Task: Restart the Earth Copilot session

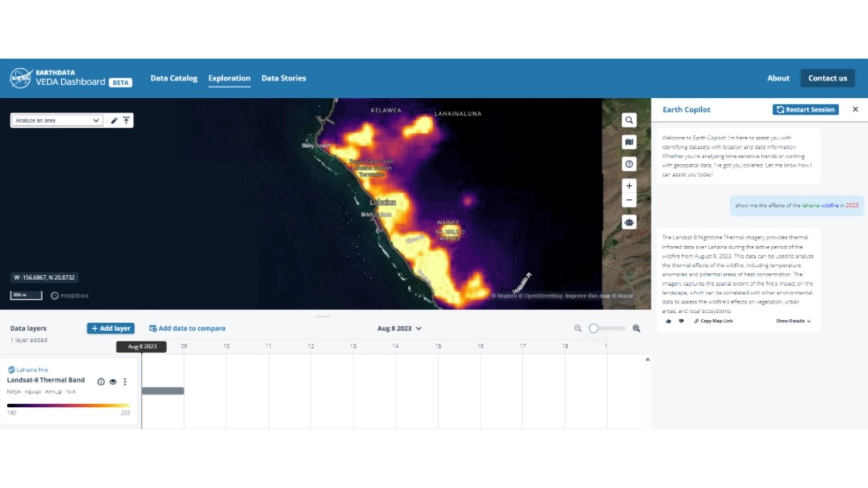Action: click(x=805, y=110)
